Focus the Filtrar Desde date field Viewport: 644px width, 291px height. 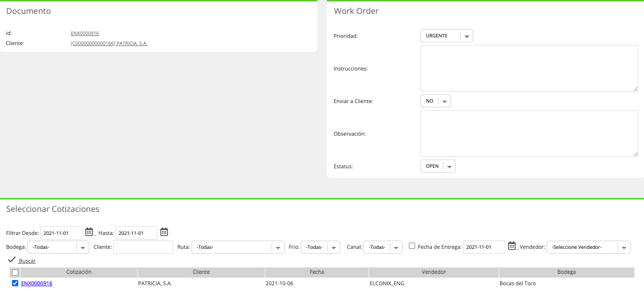61,233
